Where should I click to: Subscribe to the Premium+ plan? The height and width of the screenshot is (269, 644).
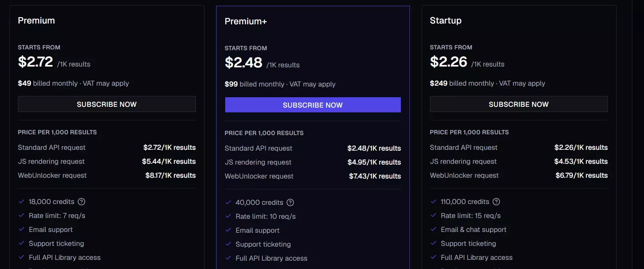tap(313, 105)
